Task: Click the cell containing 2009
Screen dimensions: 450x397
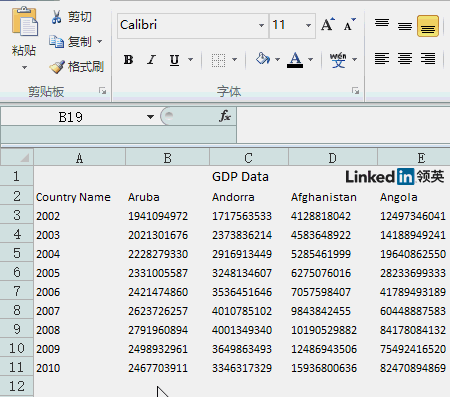Action: click(48, 349)
